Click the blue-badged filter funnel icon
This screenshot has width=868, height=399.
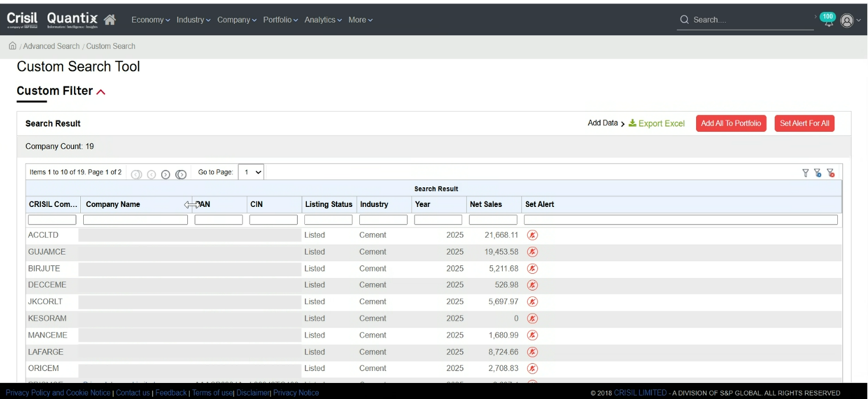click(818, 174)
